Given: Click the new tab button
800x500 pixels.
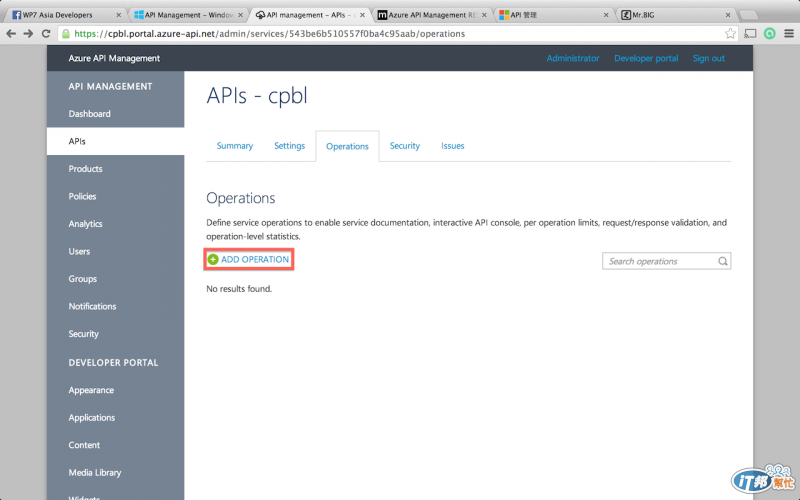Looking at the screenshot, I should pos(748,15).
